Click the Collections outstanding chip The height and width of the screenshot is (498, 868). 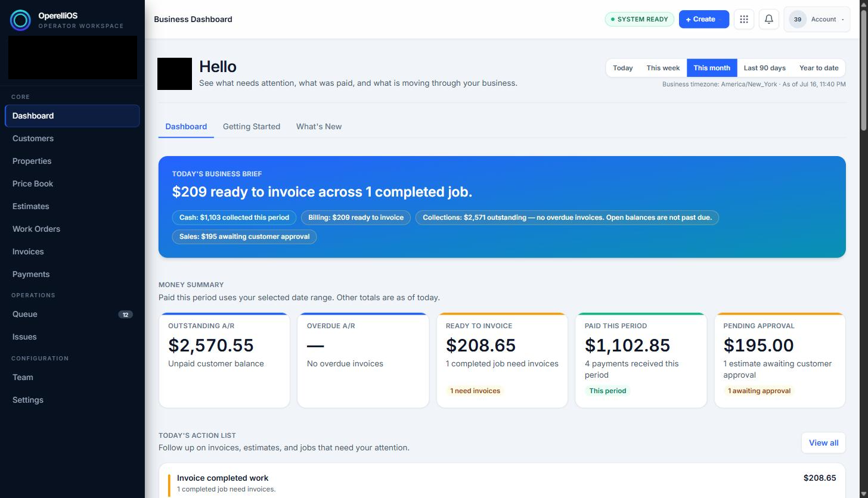568,217
